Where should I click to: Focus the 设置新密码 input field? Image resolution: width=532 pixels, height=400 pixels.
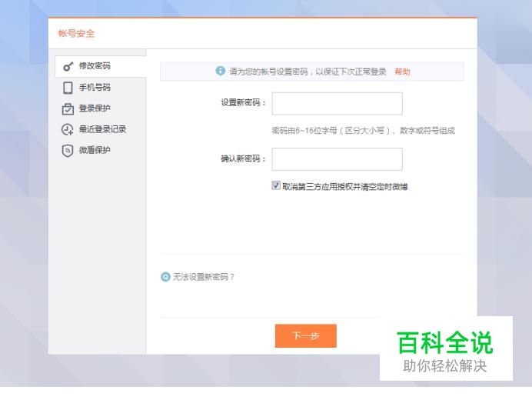[337, 104]
